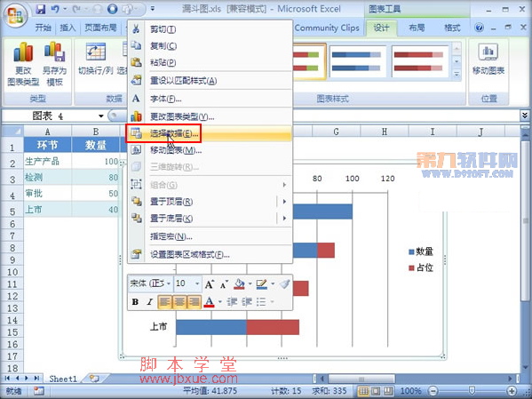Viewport: 532px width, 399px height.
Task: Click font color A icon
Action: tap(209, 301)
